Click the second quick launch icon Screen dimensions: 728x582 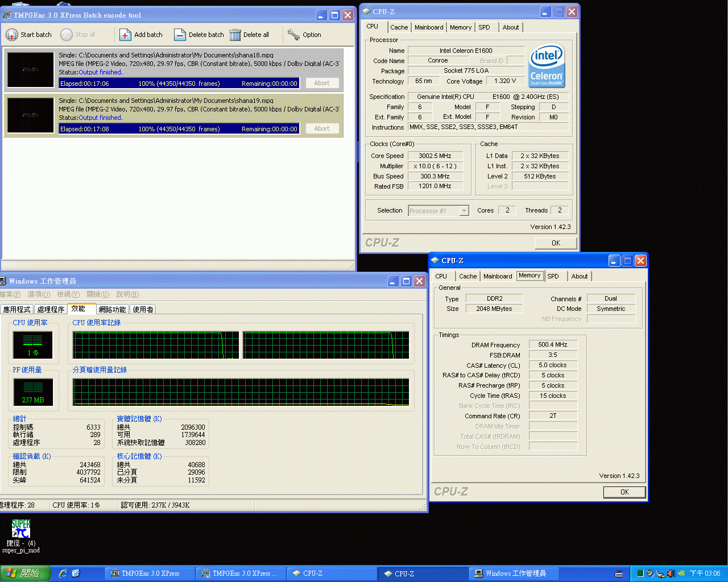point(76,573)
